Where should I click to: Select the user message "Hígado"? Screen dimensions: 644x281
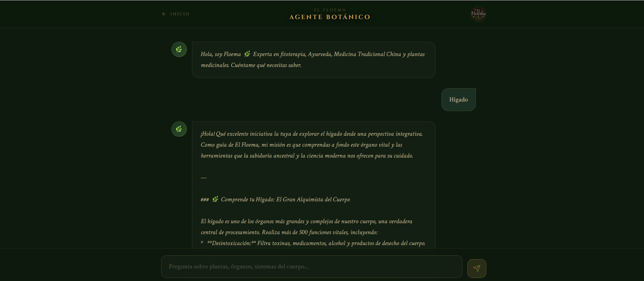coord(459,99)
